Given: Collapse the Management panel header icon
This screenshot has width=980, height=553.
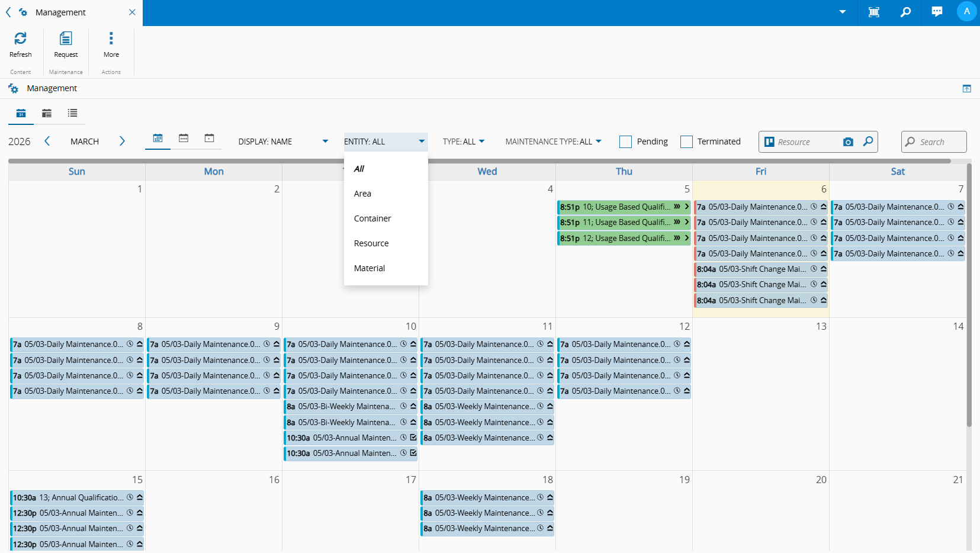Looking at the screenshot, I should coord(966,88).
